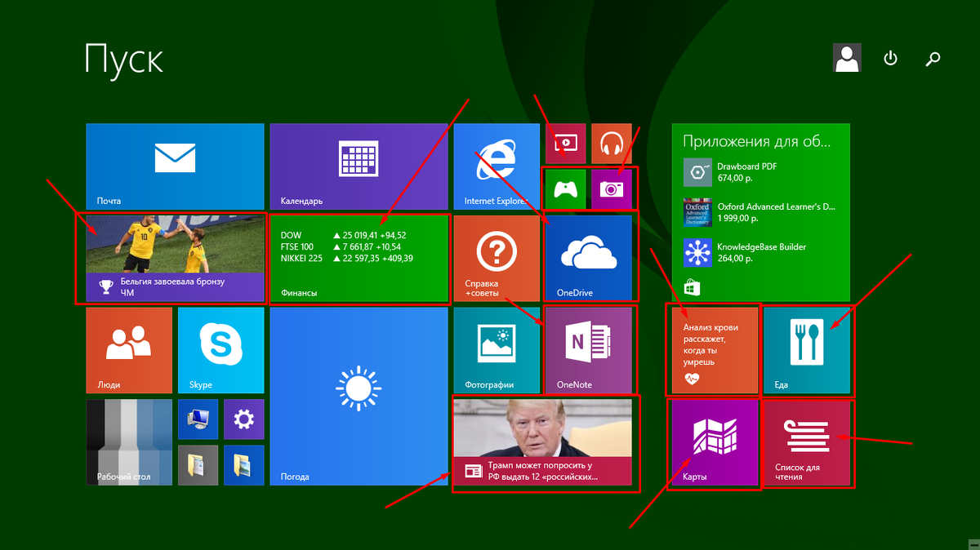Open the magenta Camera tile
Screen dimensions: 980x550
tap(612, 189)
